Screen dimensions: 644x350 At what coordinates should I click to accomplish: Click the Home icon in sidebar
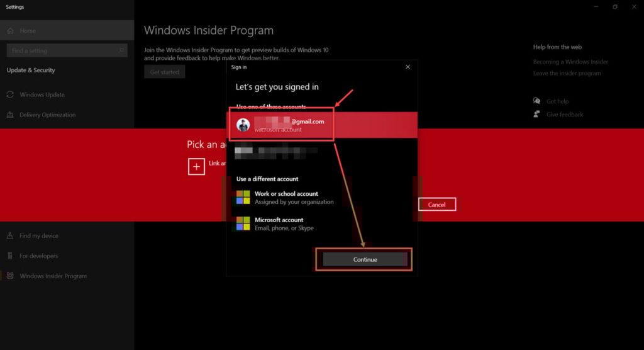tap(10, 31)
